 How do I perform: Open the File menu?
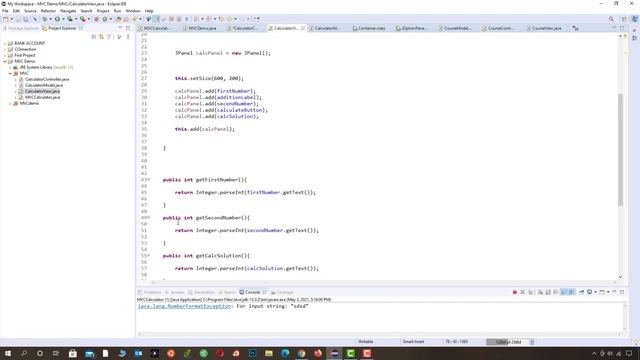5,11
